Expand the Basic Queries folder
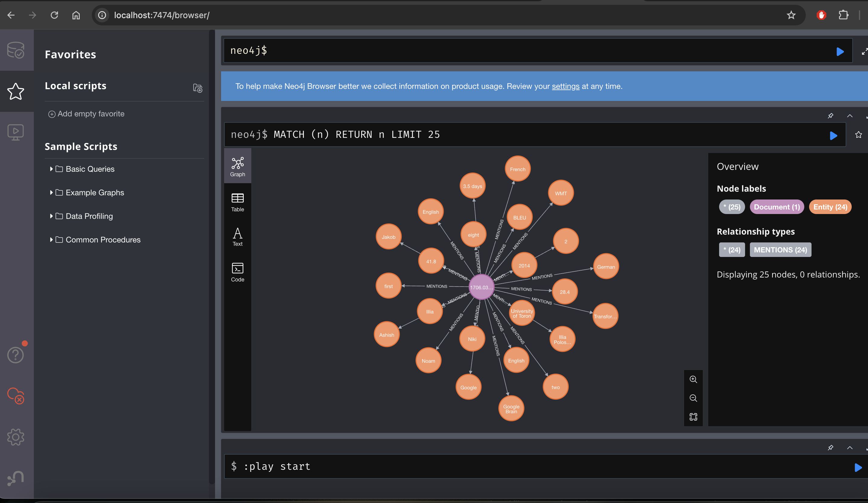 pyautogui.click(x=90, y=169)
